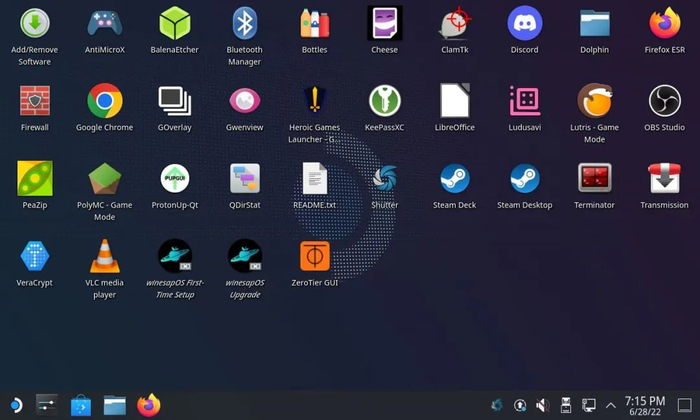The image size is (700, 420).
Task: Launch the ZeroTier GUI desktop icon
Action: click(x=315, y=256)
